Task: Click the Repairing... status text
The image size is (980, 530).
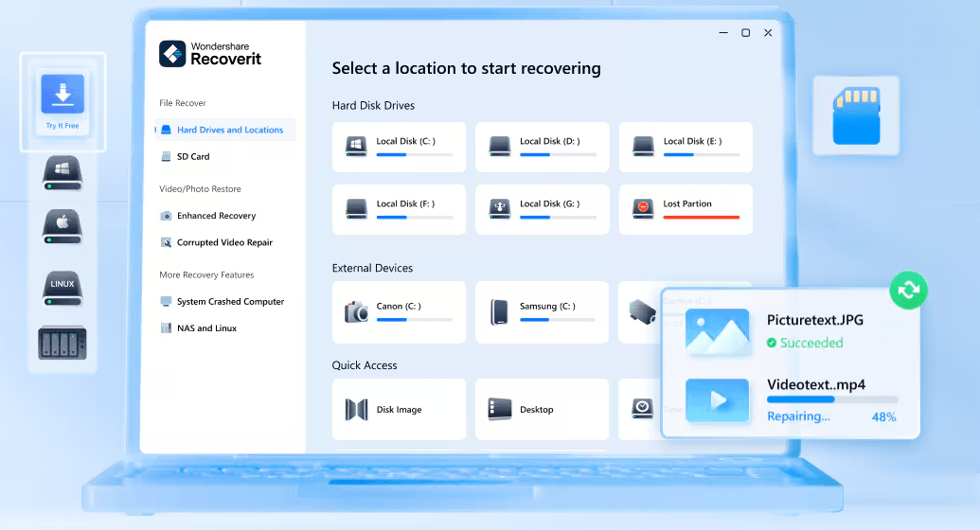Action: pos(799,416)
